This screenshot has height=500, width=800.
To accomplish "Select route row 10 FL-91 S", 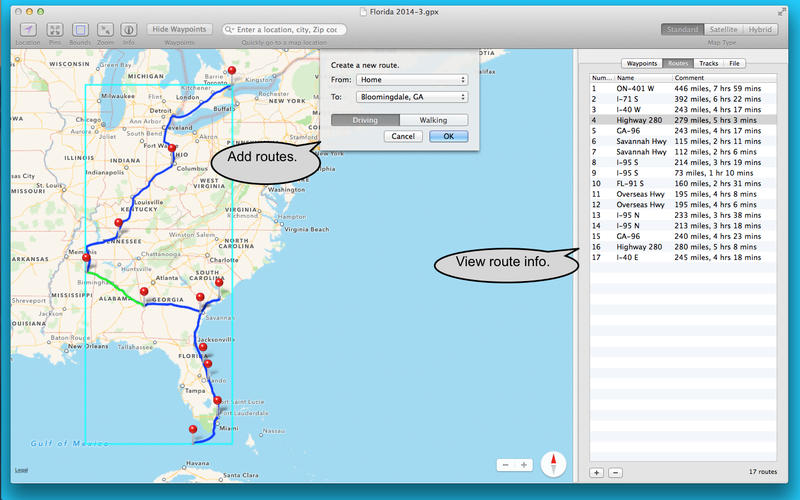I will click(x=683, y=184).
